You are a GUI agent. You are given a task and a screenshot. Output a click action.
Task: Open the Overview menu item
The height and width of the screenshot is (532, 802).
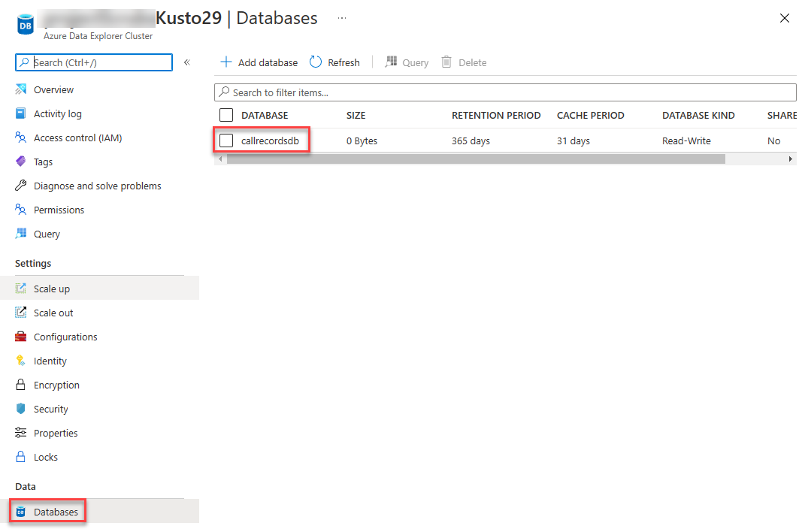(53, 89)
